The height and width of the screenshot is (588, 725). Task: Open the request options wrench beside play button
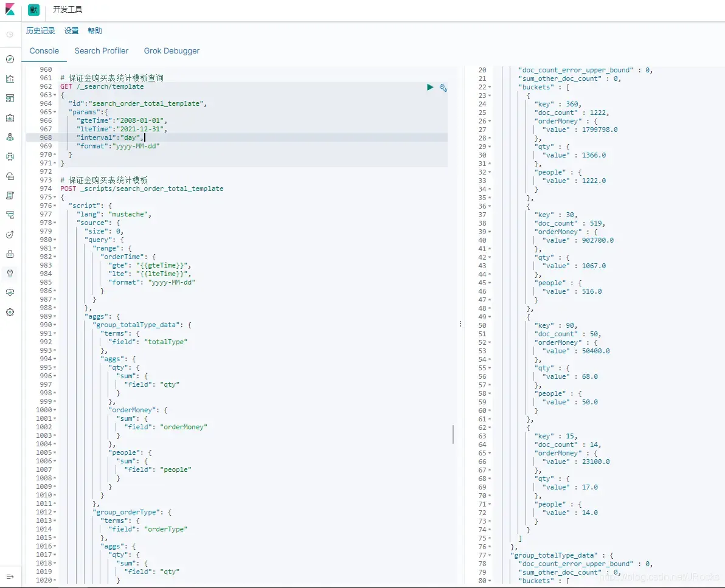(443, 88)
